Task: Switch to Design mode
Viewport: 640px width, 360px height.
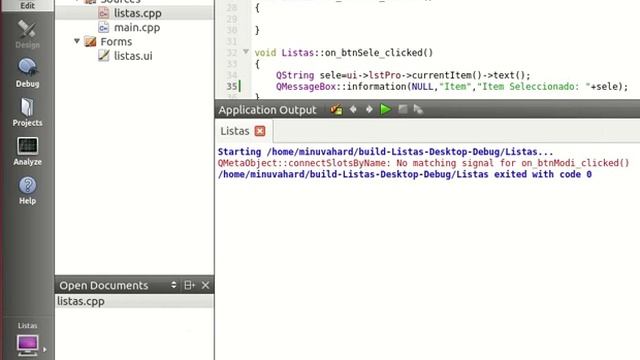Action: 27,34
